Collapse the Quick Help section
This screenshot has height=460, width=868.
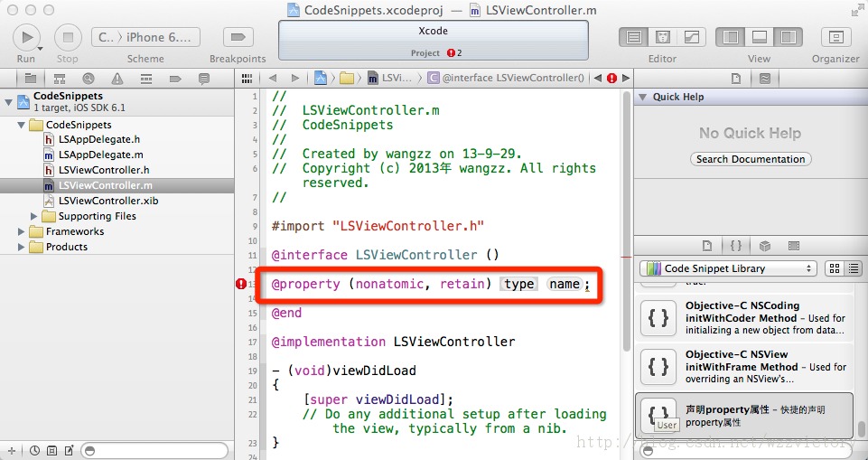pos(643,97)
